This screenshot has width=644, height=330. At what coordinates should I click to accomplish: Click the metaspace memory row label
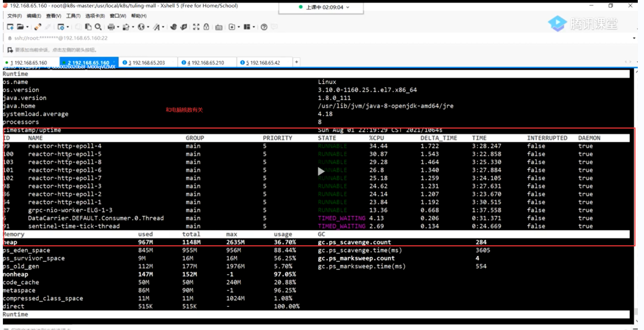19,290
